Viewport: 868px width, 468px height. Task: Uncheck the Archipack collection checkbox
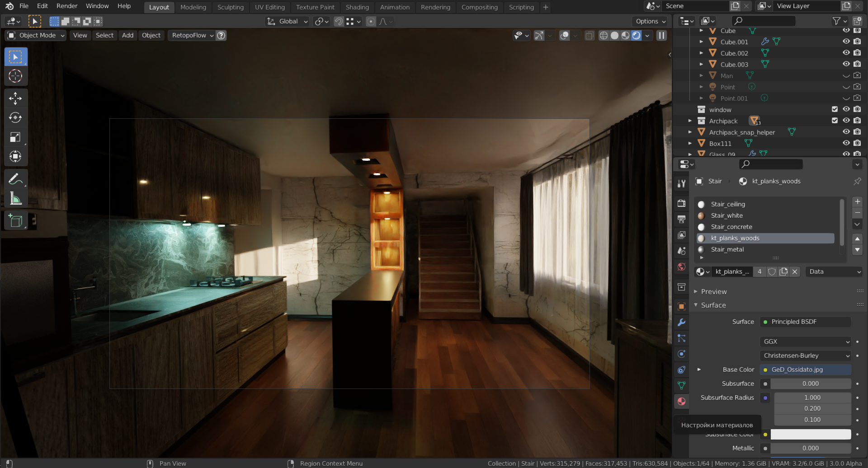[x=835, y=121]
